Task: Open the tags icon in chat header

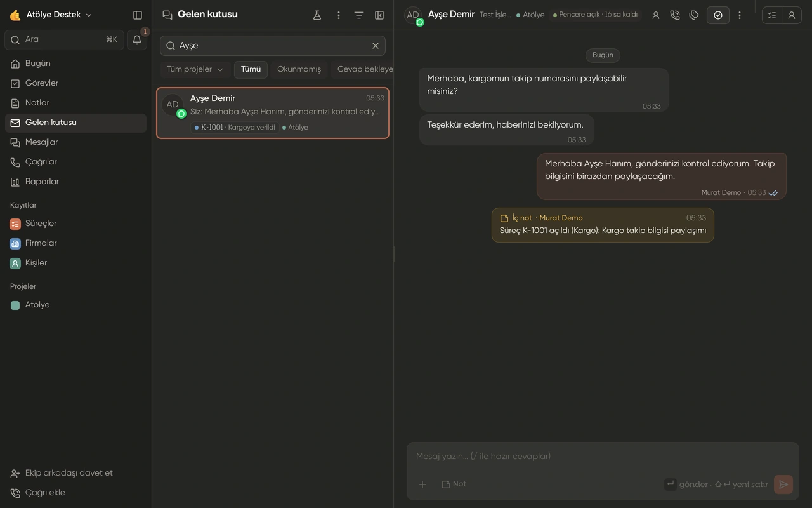Action: tap(694, 15)
